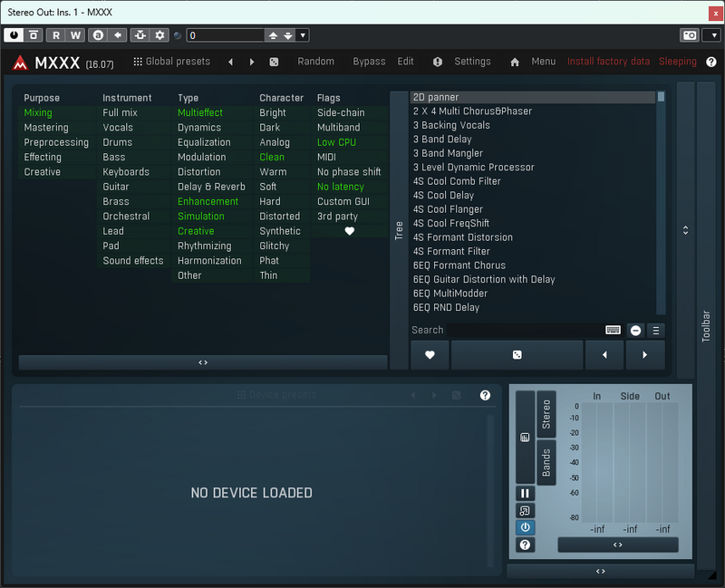Click the heart favorites flag filter
The width and height of the screenshot is (725, 588).
tap(350, 231)
